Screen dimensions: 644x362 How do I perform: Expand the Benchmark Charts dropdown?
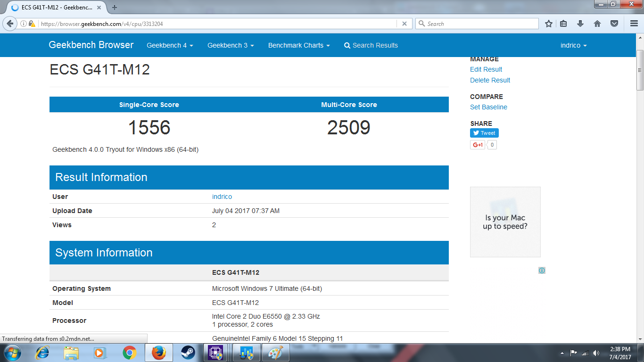click(x=299, y=45)
